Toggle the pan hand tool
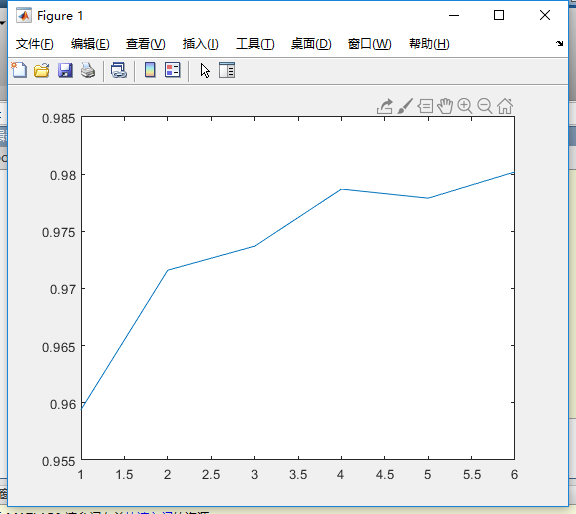Screen dimensions: 576x514 [445, 106]
